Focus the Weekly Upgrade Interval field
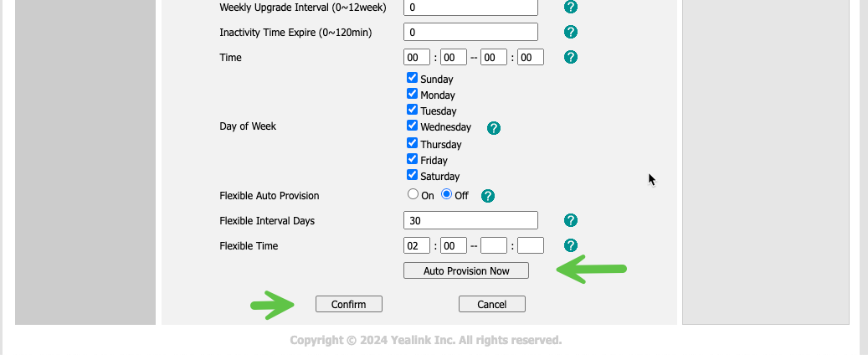The width and height of the screenshot is (868, 355). [x=470, y=7]
